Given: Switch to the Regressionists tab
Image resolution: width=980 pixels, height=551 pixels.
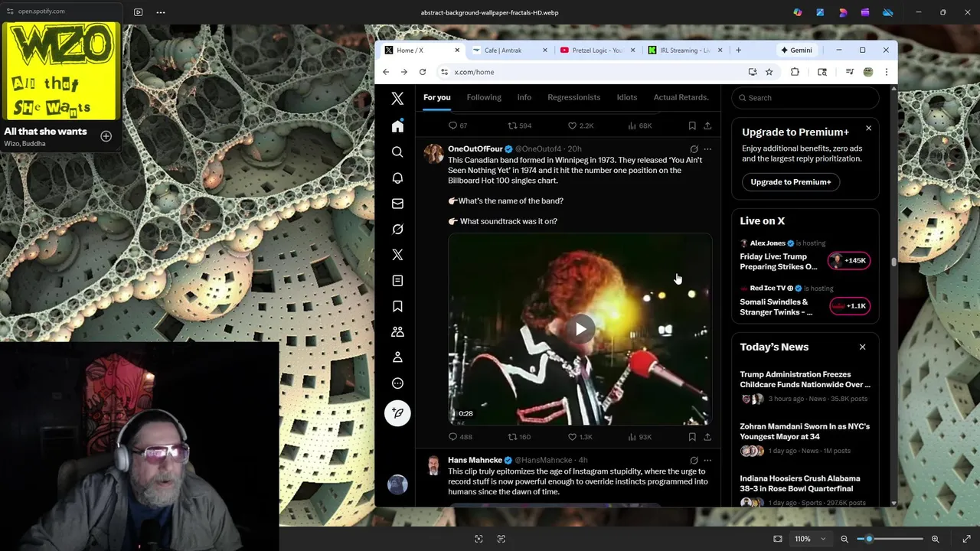Looking at the screenshot, I should point(574,97).
